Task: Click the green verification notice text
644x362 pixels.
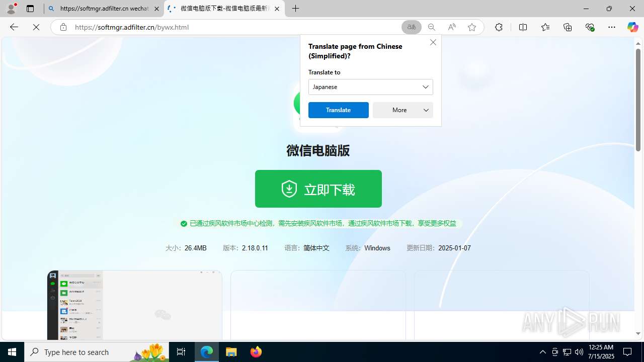Action: (323, 223)
